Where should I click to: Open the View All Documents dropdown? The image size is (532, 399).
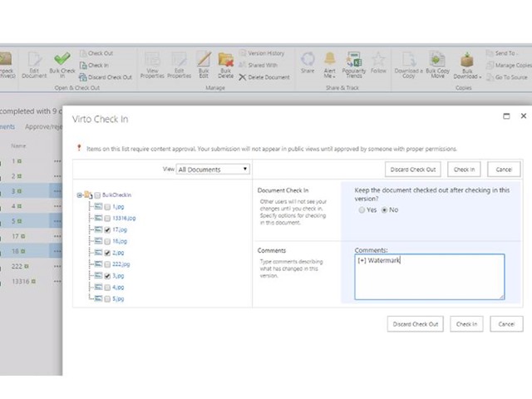click(213, 169)
